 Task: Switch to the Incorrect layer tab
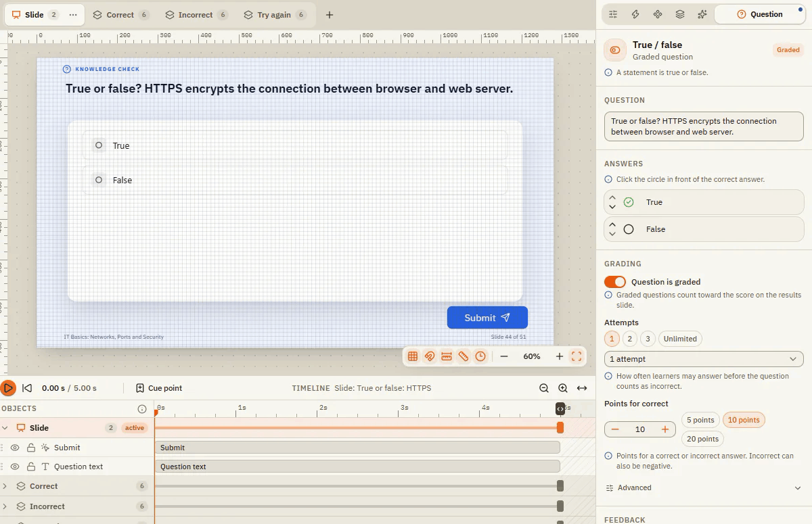[195, 15]
